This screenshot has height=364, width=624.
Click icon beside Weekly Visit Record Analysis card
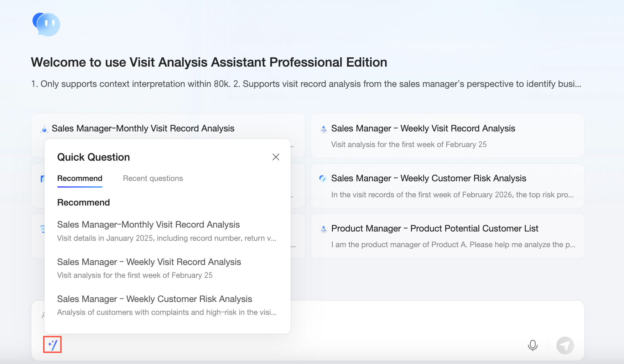pos(323,129)
